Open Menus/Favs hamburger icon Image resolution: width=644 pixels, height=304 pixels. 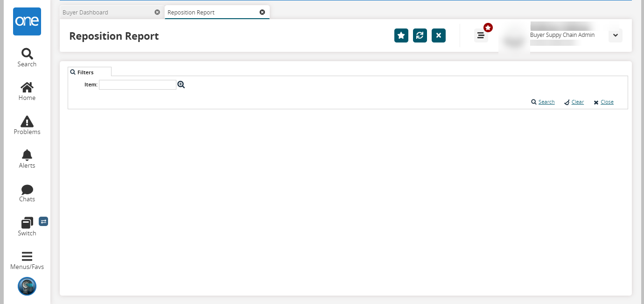pos(27,261)
